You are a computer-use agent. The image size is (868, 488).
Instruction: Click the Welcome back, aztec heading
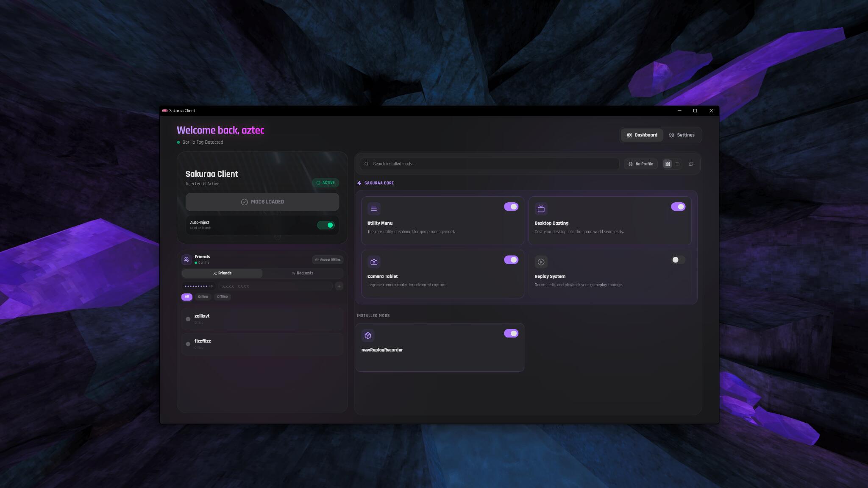pyautogui.click(x=220, y=131)
